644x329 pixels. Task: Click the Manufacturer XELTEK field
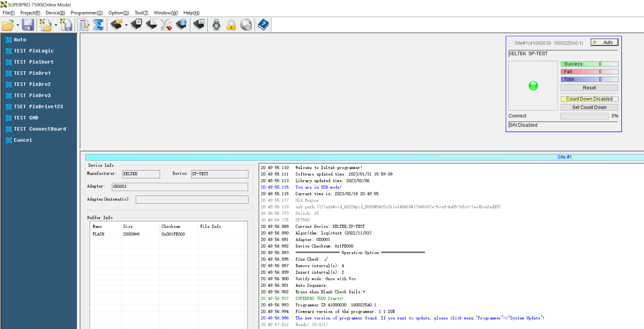coord(141,174)
